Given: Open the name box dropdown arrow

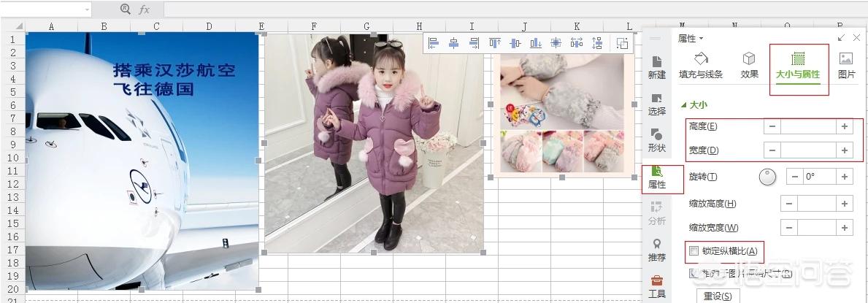Looking at the screenshot, I should click(x=87, y=9).
